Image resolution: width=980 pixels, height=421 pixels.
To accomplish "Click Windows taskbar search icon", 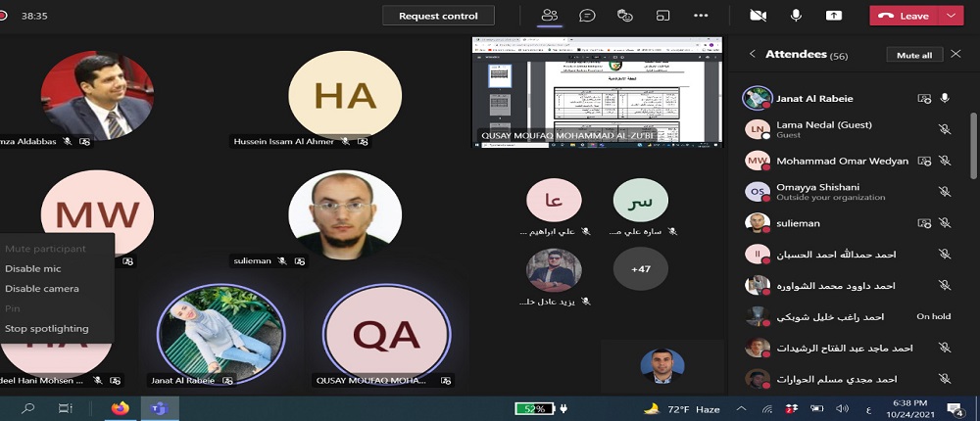I will coord(28,408).
